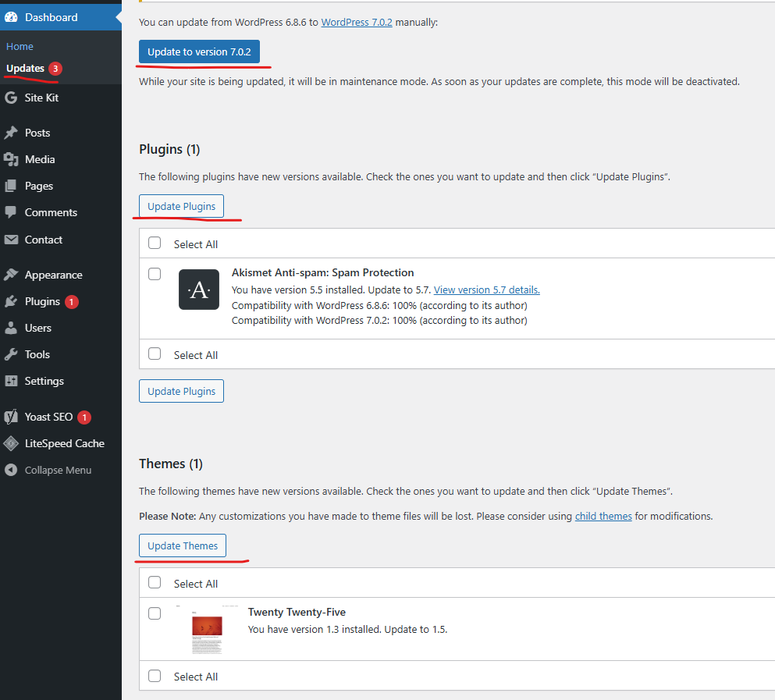Viewport: 775px width, 700px height.
Task: Click the Update Themes button
Action: pyautogui.click(x=183, y=545)
